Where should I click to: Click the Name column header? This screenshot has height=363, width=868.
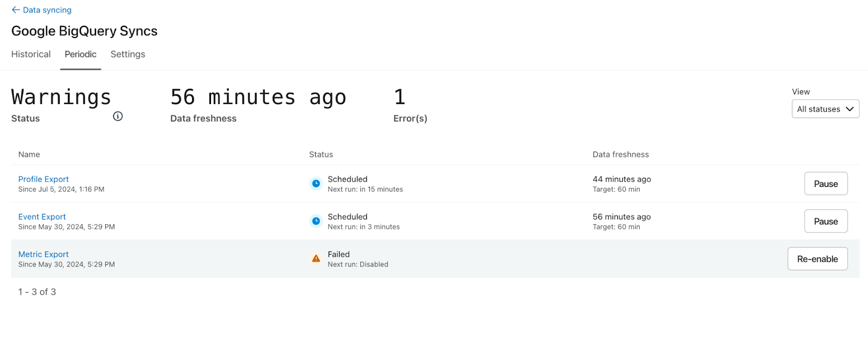tap(29, 154)
